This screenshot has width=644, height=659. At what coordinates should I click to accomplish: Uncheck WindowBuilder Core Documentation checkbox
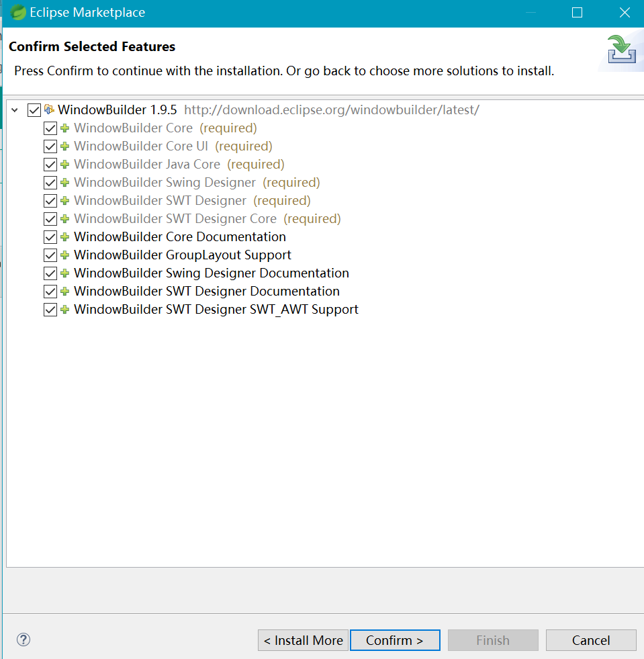click(x=50, y=237)
